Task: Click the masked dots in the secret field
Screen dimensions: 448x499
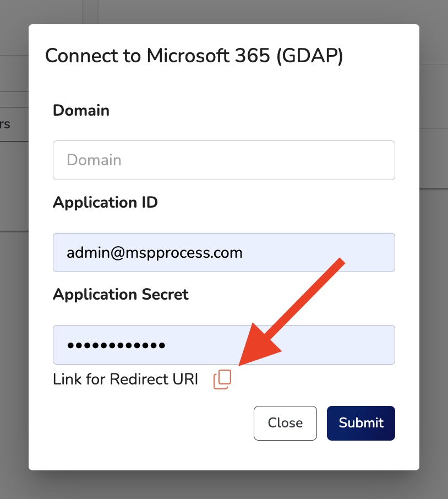Action: click(x=116, y=345)
